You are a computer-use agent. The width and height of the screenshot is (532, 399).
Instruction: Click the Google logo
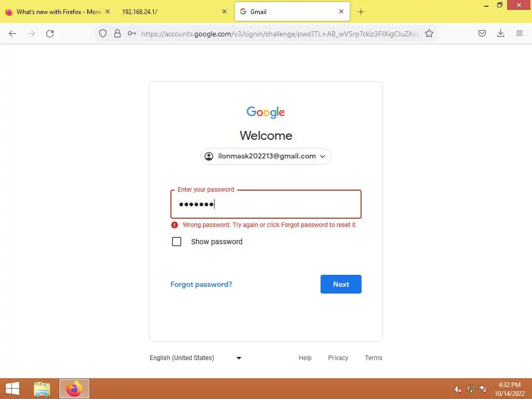(265, 112)
